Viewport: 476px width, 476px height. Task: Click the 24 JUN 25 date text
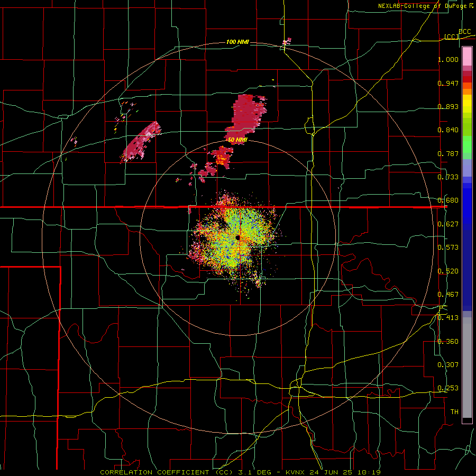[x=332, y=472]
